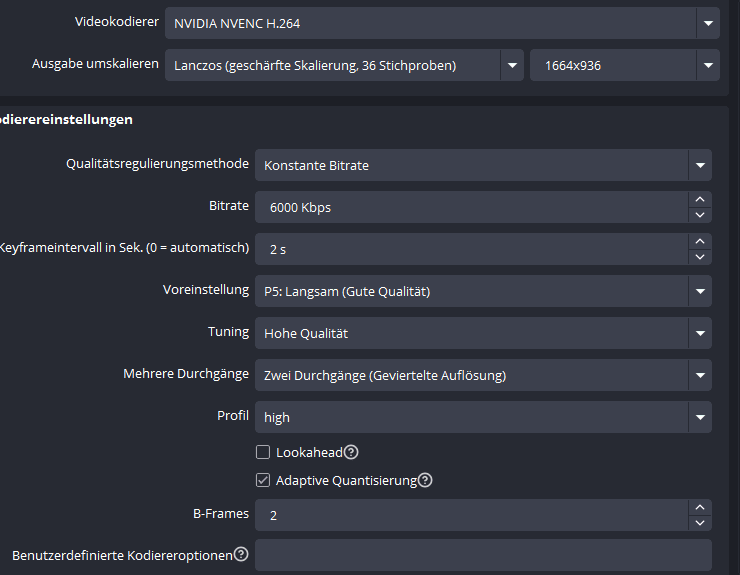Open the 1664x936 resolution dropdown

[708, 66]
